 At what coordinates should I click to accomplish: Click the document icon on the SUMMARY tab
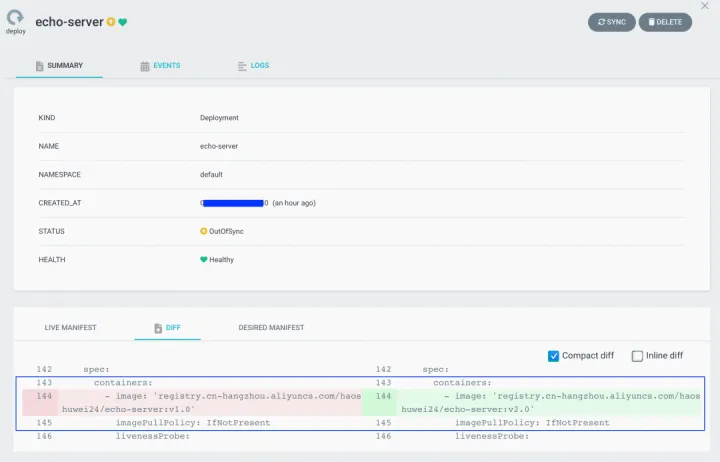coord(39,66)
